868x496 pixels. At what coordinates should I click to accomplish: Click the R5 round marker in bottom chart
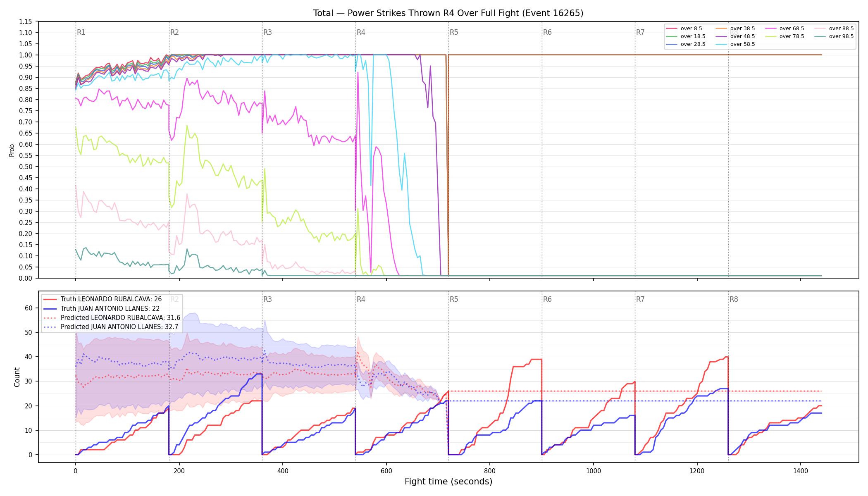point(454,299)
